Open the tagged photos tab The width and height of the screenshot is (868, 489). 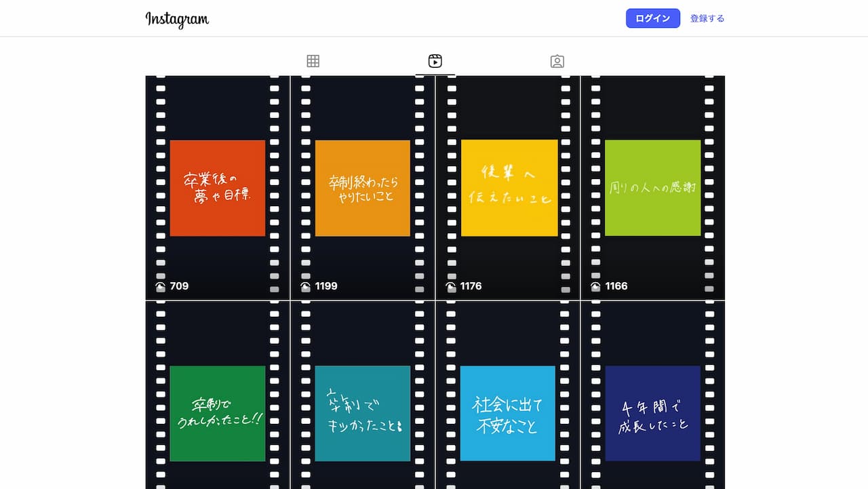click(557, 61)
